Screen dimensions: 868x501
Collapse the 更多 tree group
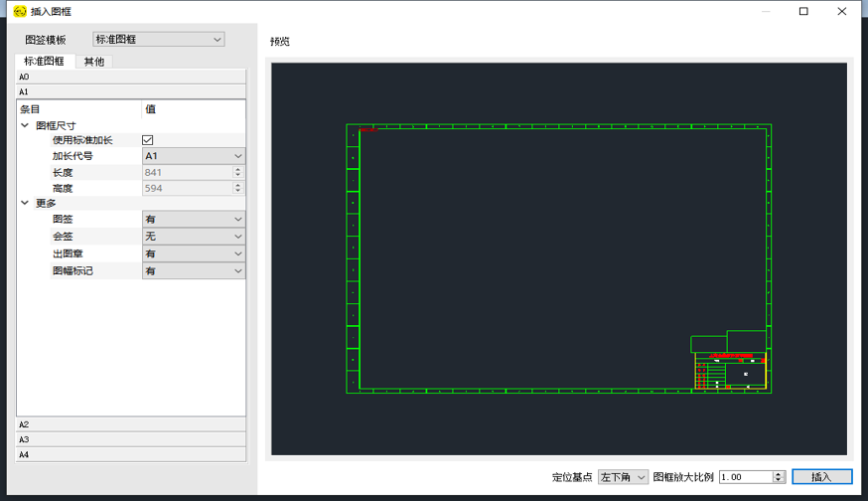coord(25,203)
